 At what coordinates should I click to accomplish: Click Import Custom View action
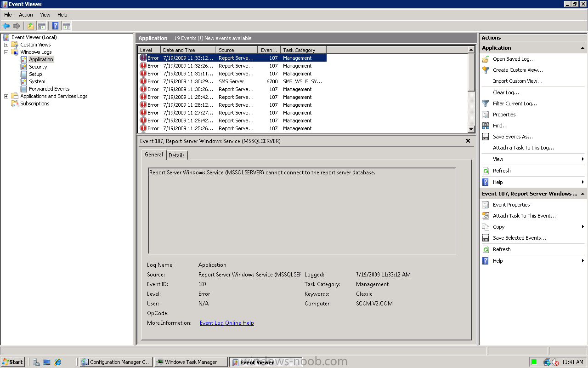(x=518, y=81)
